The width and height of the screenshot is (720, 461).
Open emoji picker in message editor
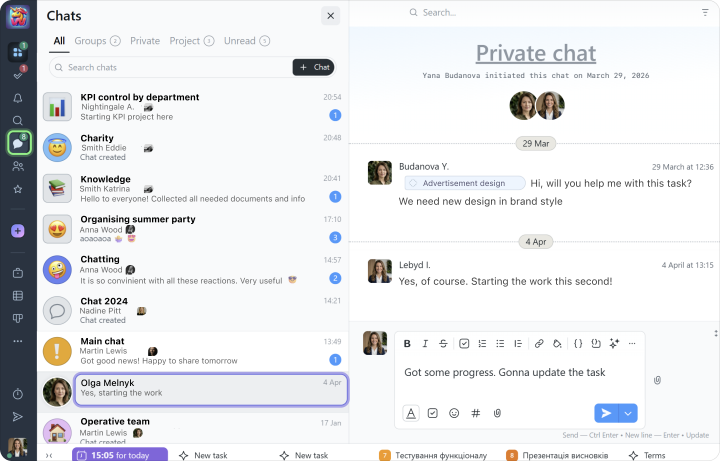click(454, 413)
